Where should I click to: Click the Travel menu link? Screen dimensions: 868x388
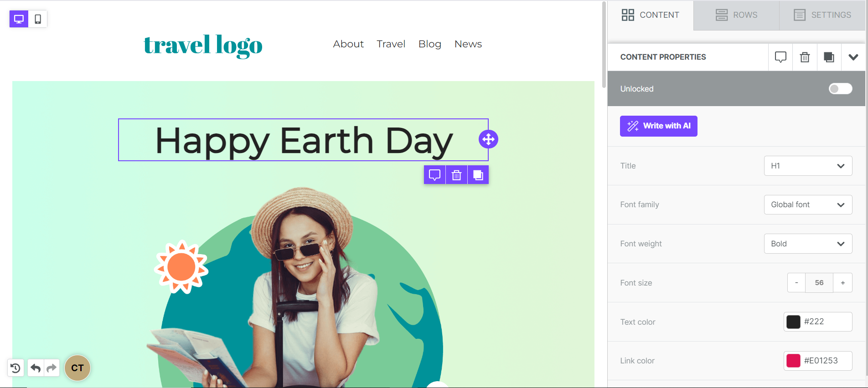point(391,44)
